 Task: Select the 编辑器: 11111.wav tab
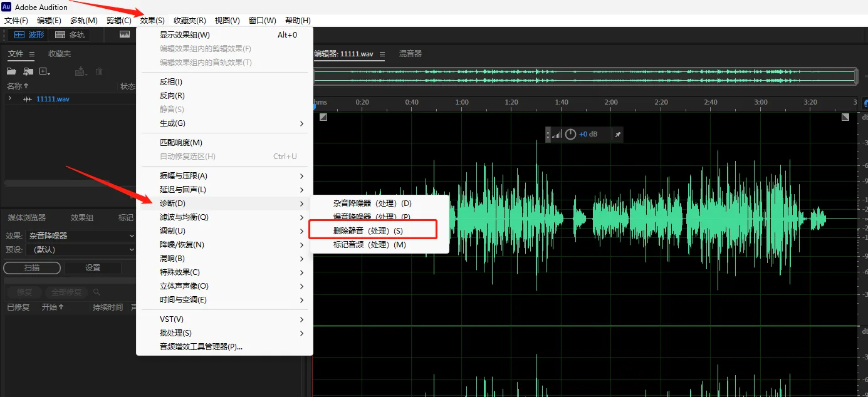[x=344, y=54]
